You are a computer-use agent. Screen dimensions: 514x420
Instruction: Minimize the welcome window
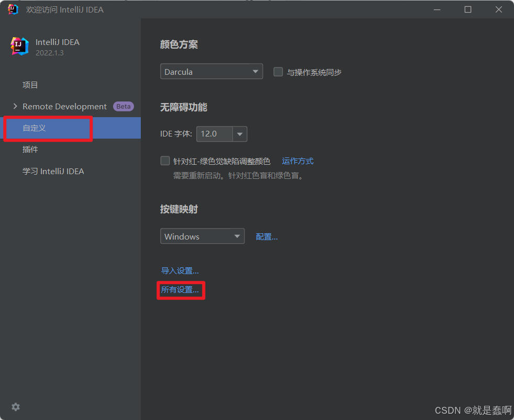[x=437, y=9]
